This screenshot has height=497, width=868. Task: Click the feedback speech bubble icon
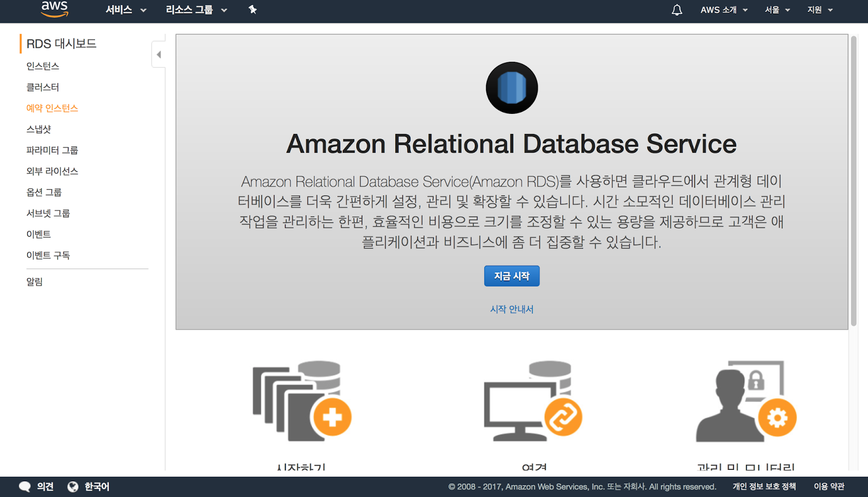pos(25,487)
